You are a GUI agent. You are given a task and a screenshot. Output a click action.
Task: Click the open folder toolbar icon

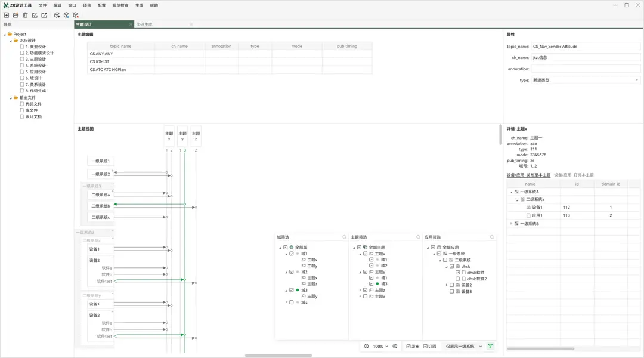(x=16, y=15)
